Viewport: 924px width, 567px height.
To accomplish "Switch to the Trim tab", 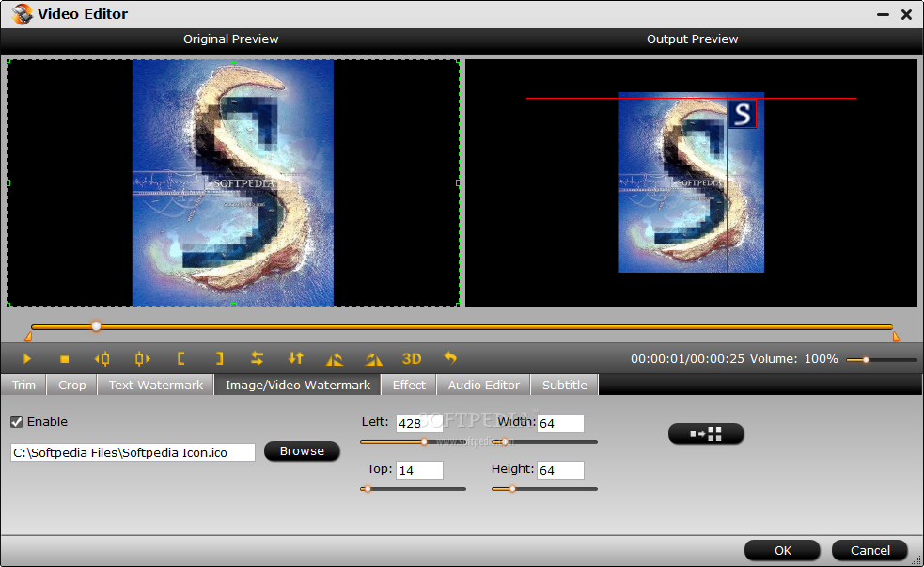I will pyautogui.click(x=23, y=385).
